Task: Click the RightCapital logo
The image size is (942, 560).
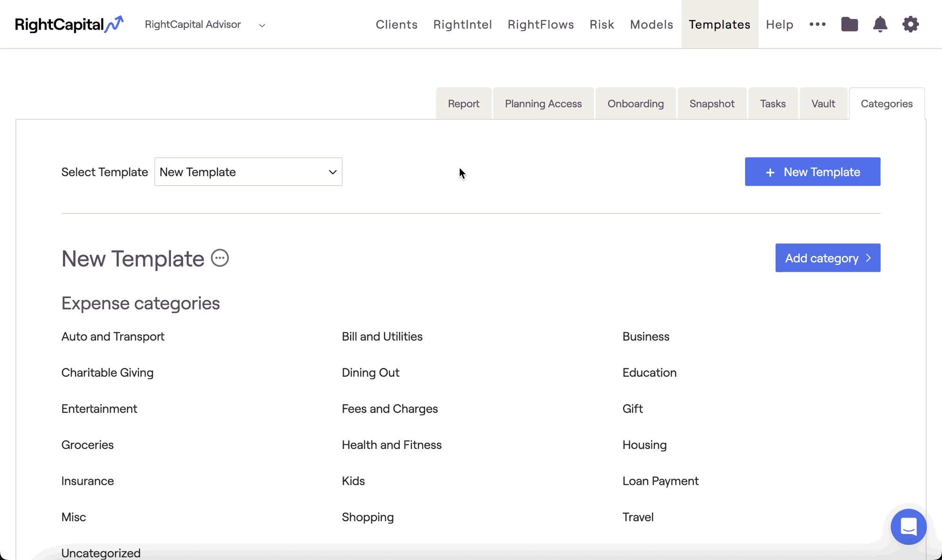Action: 69,24
